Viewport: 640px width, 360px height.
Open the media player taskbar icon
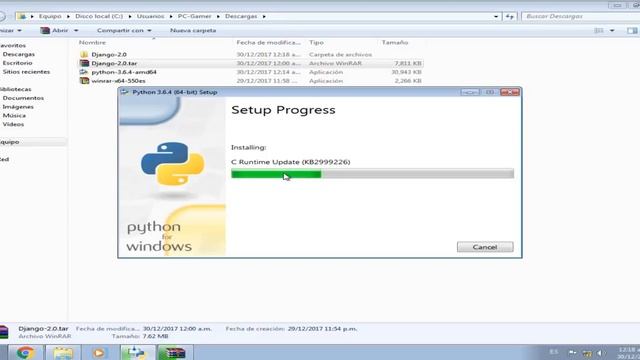[x=98, y=352]
